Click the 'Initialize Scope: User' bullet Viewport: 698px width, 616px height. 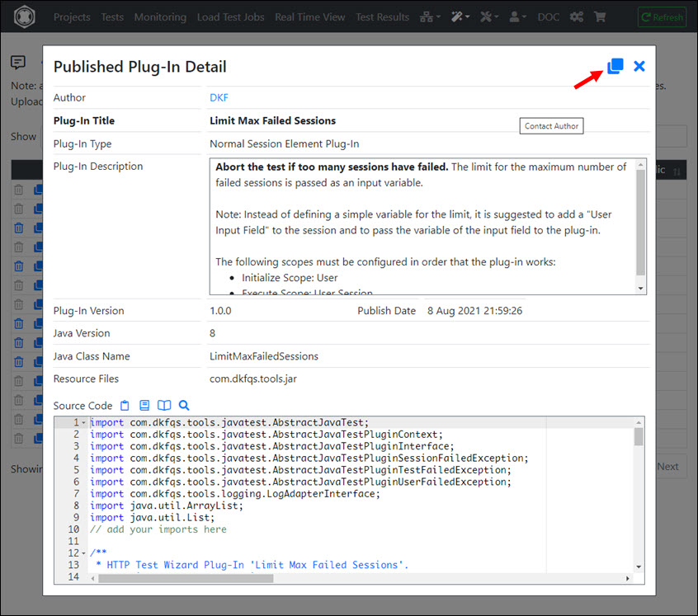click(x=290, y=278)
